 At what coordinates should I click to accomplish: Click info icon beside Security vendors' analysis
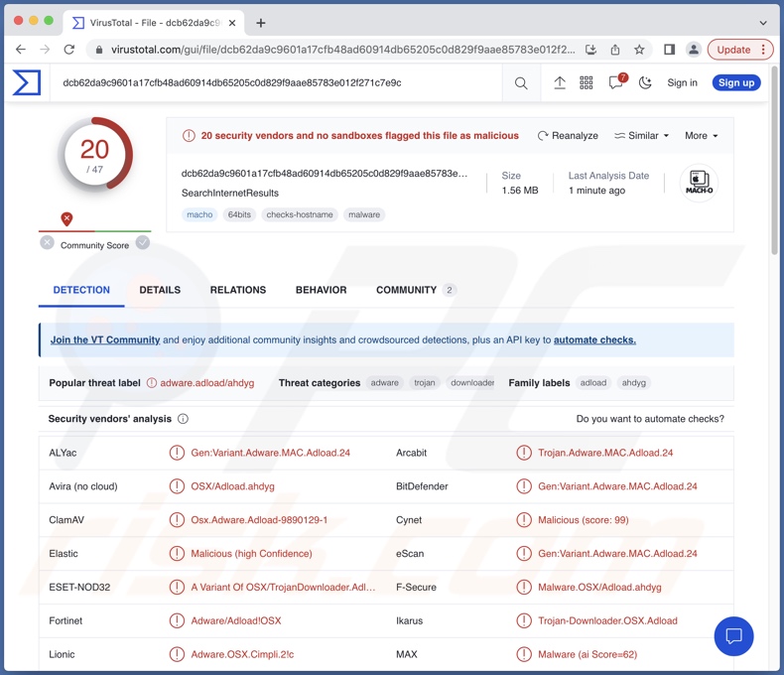183,419
